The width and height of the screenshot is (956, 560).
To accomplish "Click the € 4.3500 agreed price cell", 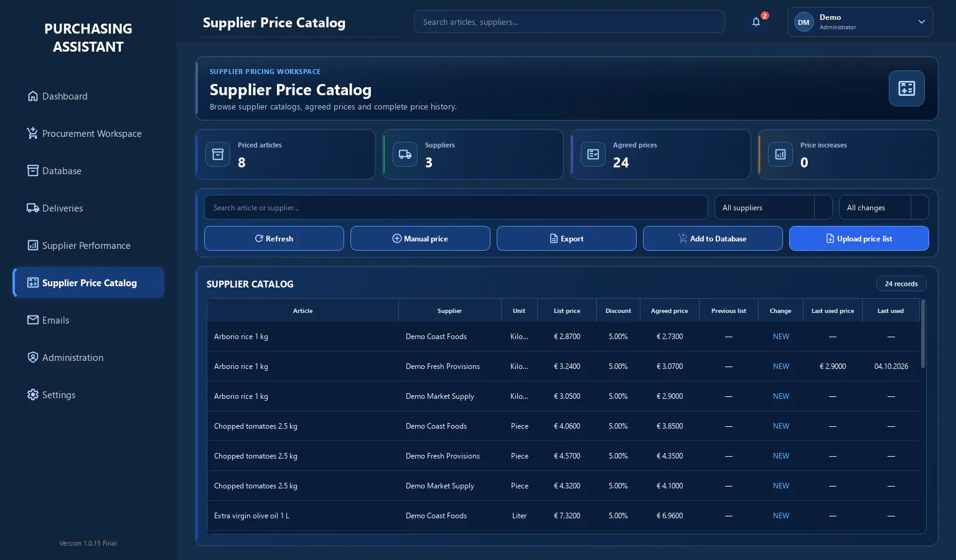I will (670, 456).
